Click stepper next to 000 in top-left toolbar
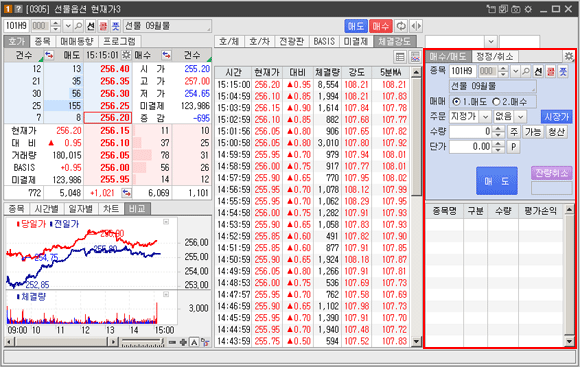580x367 pixels. (x=55, y=26)
